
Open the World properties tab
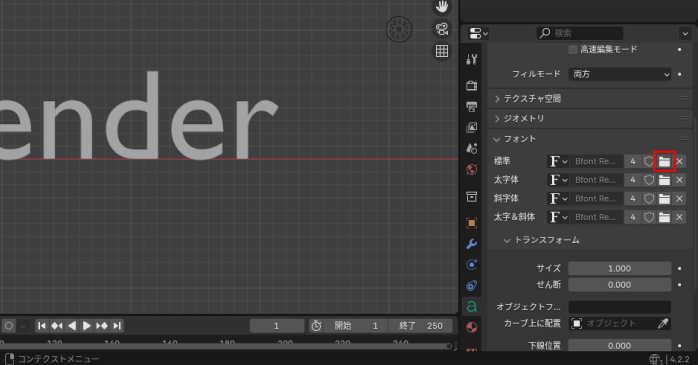471,170
